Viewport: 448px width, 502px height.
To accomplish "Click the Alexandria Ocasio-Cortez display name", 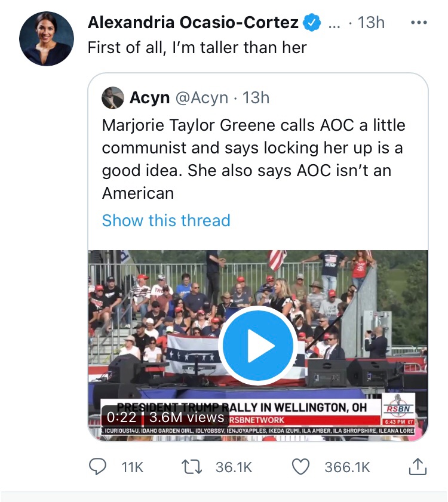I will click(x=193, y=23).
